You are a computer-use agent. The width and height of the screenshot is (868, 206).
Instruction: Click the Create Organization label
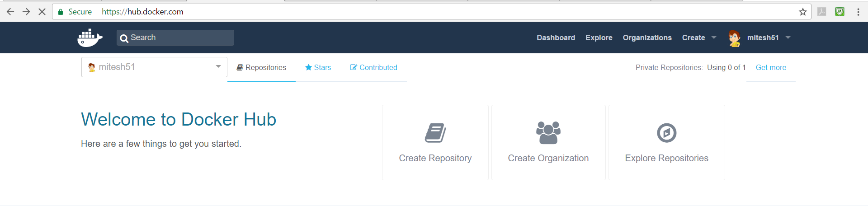tap(548, 158)
